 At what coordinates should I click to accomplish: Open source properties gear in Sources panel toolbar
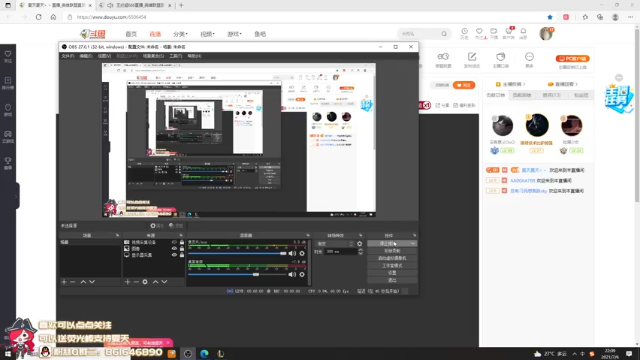[x=145, y=282]
